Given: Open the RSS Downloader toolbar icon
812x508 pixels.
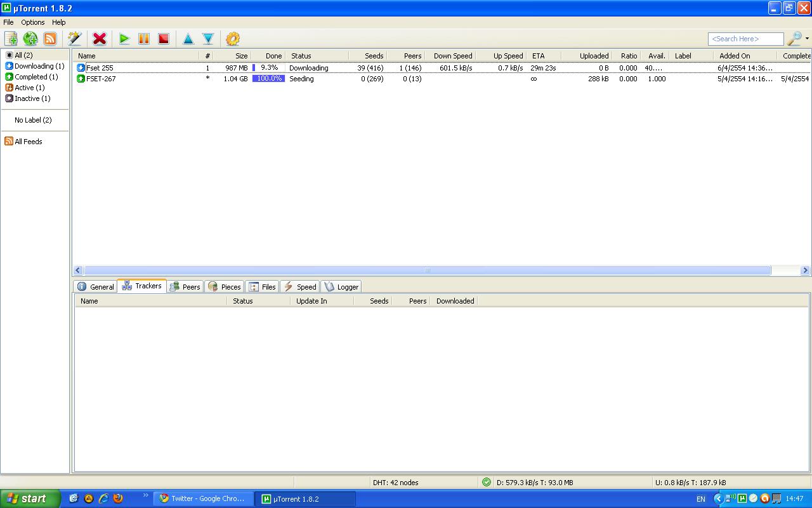Looking at the screenshot, I should tap(50, 39).
